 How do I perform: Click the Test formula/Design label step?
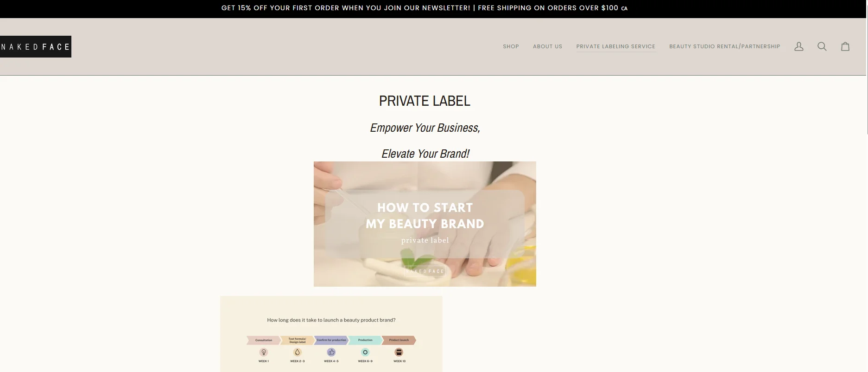tap(297, 340)
